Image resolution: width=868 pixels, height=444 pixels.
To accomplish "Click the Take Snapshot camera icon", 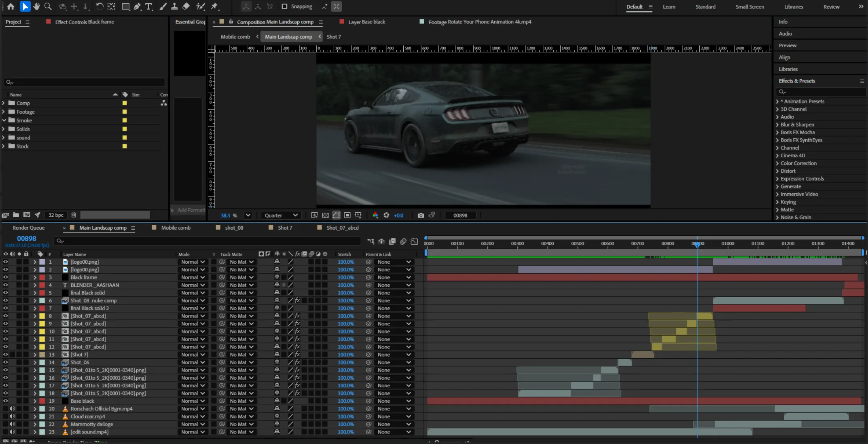I will (421, 216).
